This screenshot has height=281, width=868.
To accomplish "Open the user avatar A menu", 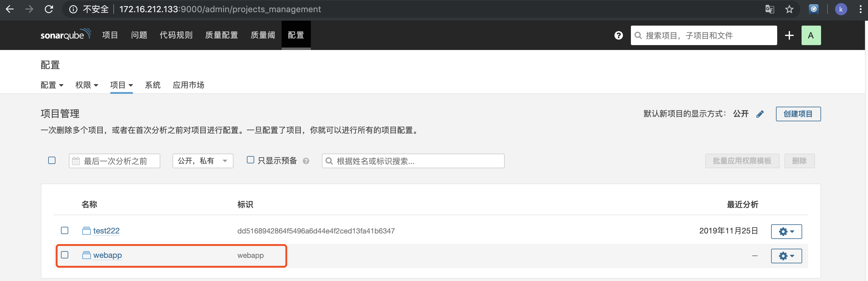I will (x=811, y=35).
